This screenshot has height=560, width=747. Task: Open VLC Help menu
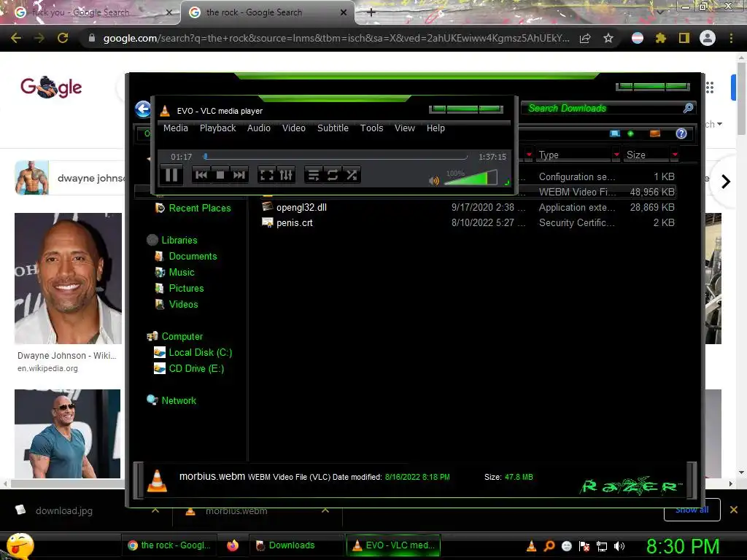click(436, 128)
